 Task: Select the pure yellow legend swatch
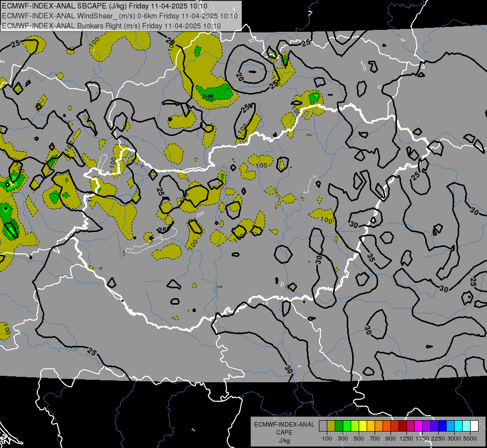(363, 426)
